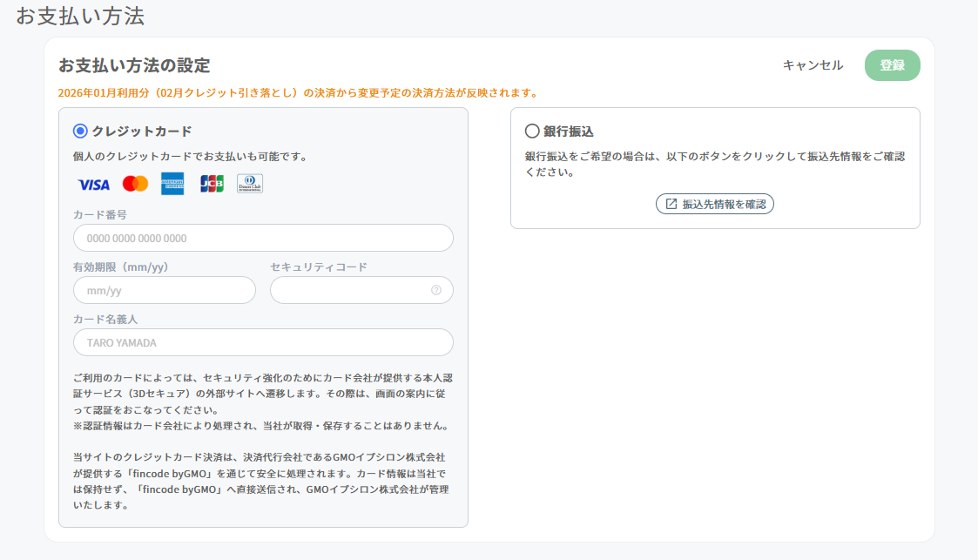The height and width of the screenshot is (560, 978).
Task: Click the orange 2026年01月利用分 notice text
Action: pos(298,92)
